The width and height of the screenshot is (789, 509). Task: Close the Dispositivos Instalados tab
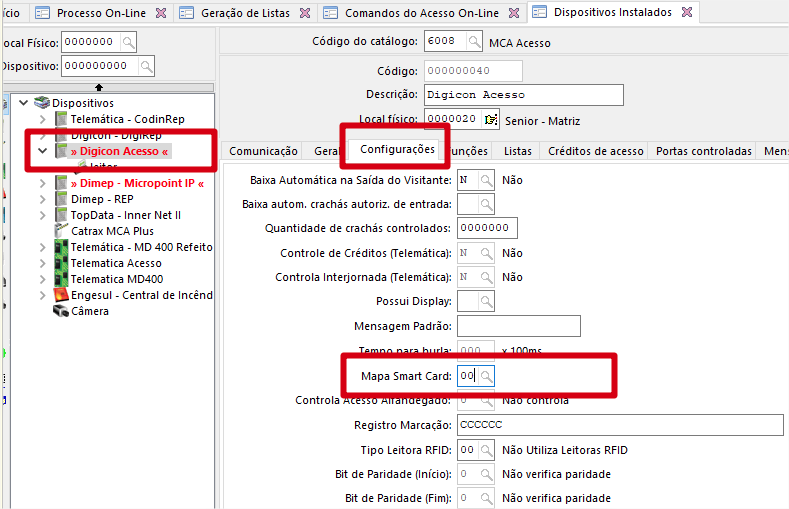pos(687,12)
